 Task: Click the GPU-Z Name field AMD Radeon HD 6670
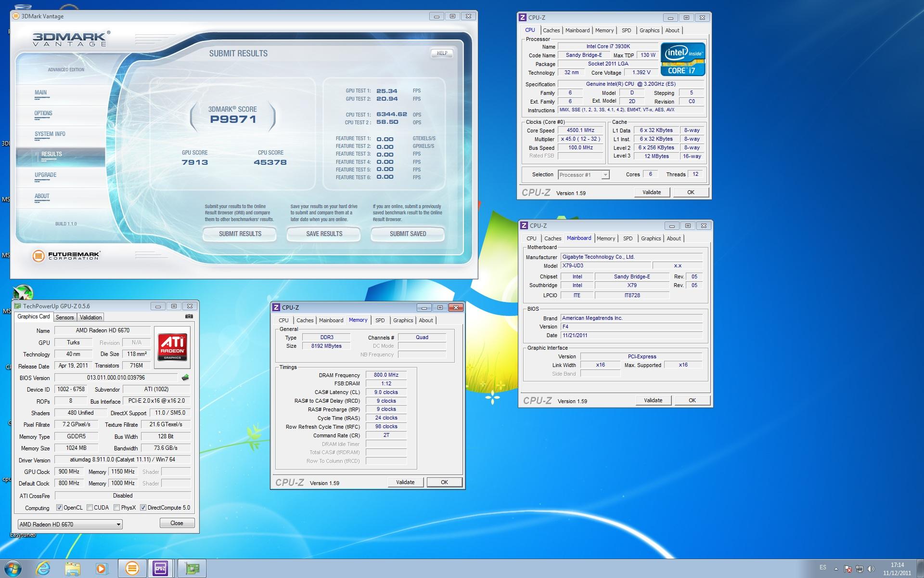pos(103,330)
